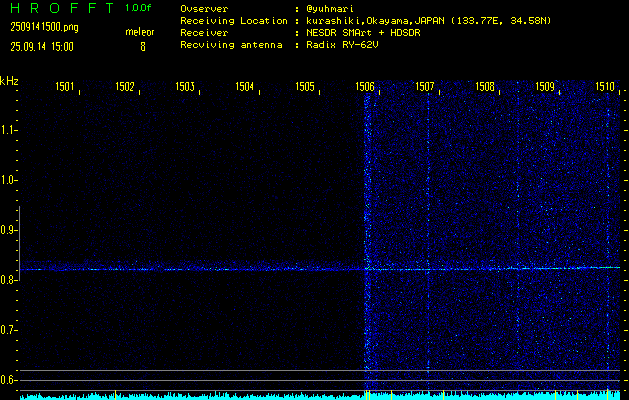Click time marker 1503
The image size is (629, 400).
click(185, 86)
